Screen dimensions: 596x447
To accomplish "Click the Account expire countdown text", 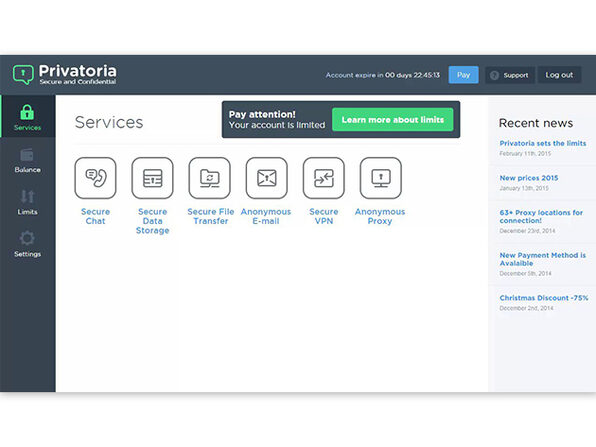I will (x=382, y=75).
